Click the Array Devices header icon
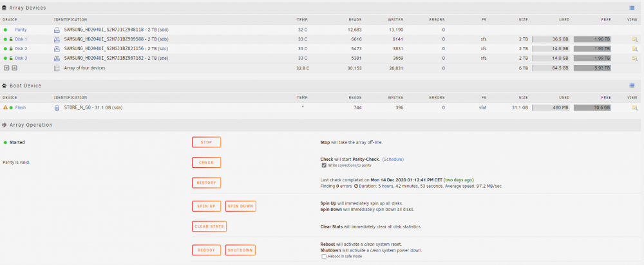 point(5,8)
